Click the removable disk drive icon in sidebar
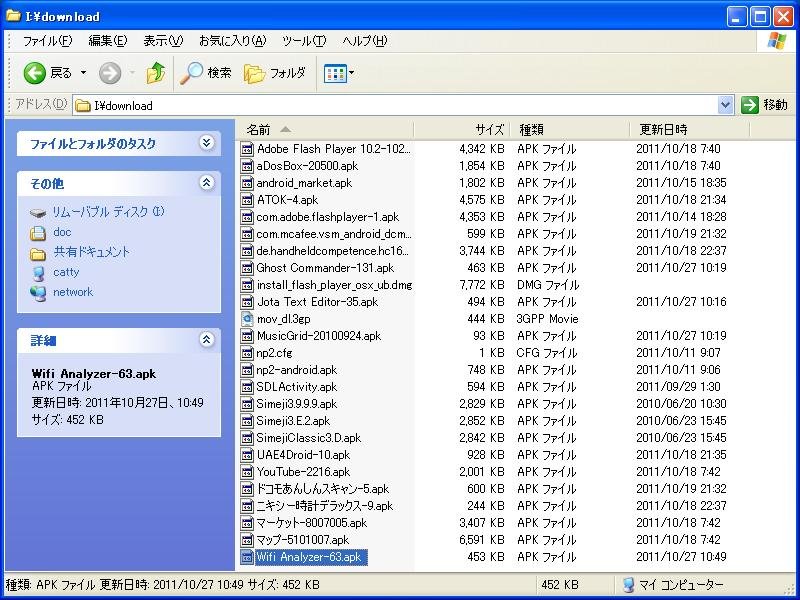 tap(38, 213)
